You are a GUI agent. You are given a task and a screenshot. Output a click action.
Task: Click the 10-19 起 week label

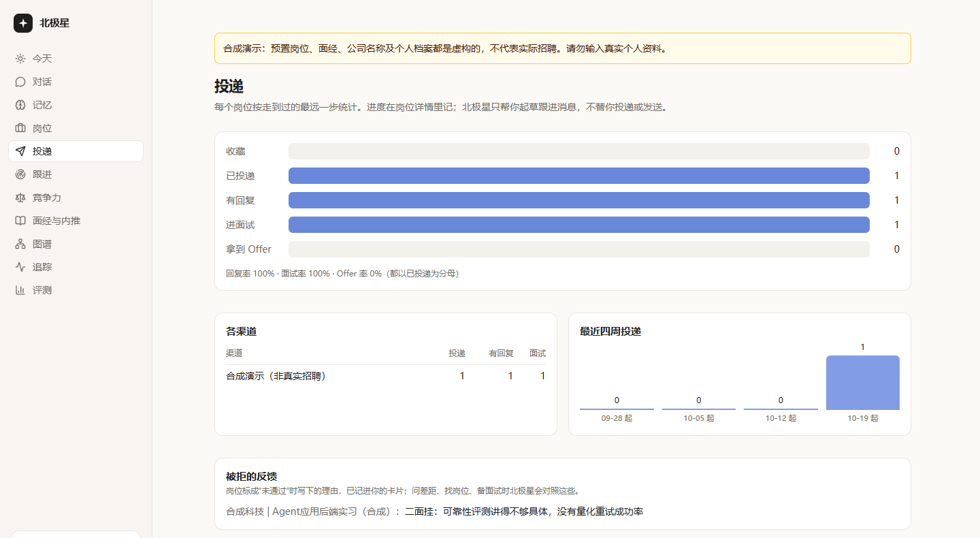click(x=863, y=418)
